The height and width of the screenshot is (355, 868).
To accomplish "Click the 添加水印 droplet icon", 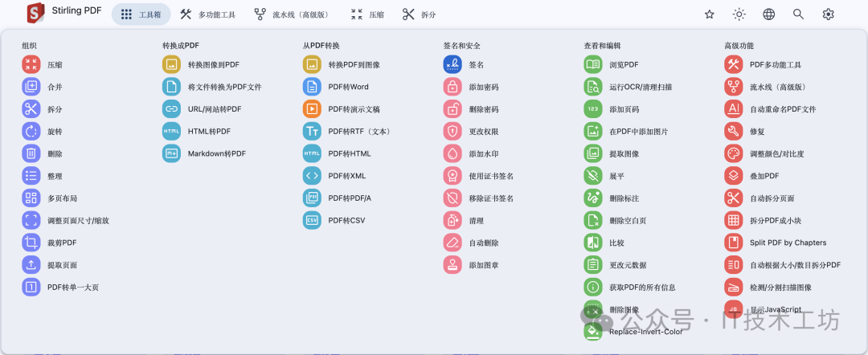I will pyautogui.click(x=452, y=153).
